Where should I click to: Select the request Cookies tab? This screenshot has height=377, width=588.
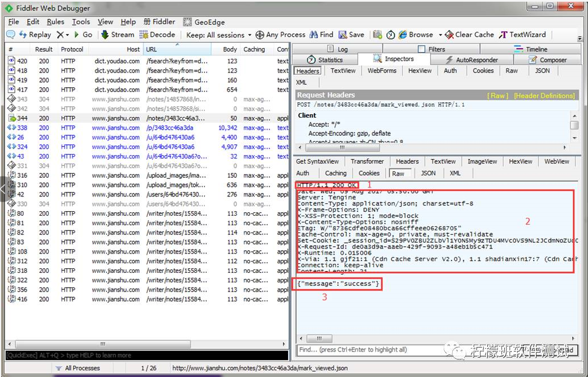click(483, 71)
